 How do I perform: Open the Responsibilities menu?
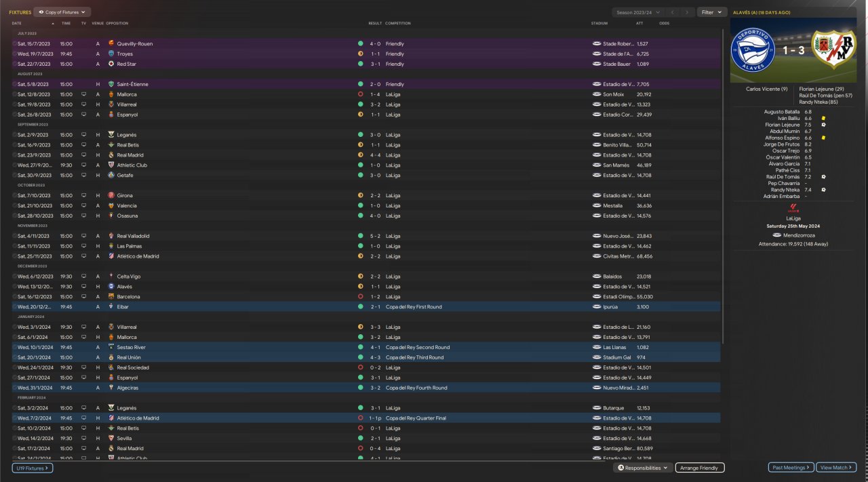(x=643, y=468)
